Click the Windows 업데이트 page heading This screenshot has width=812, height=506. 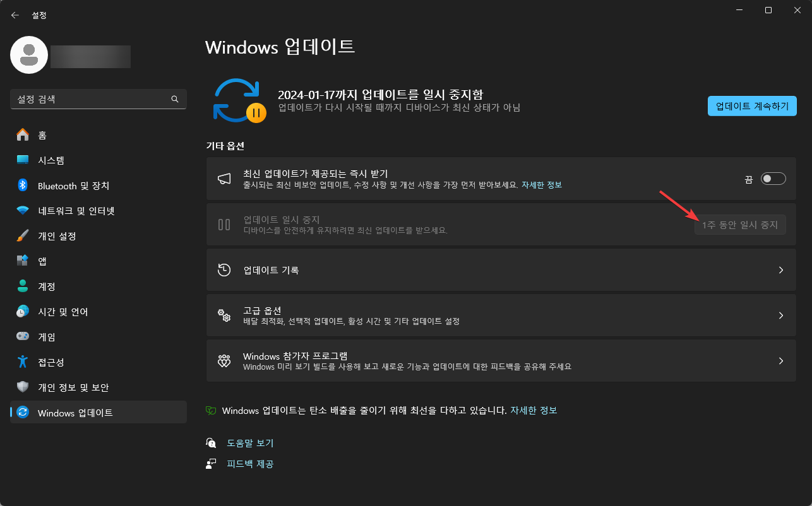[x=280, y=47]
